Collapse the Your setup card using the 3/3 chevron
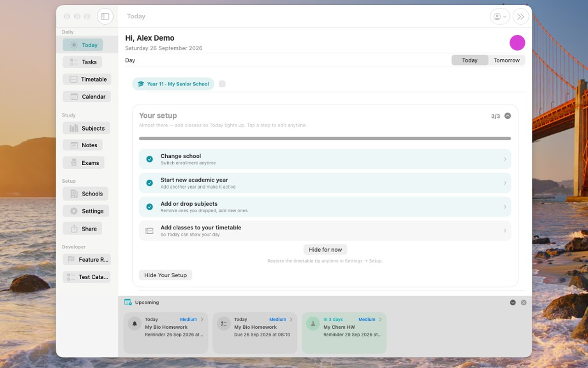The height and width of the screenshot is (368, 588). coord(508,116)
